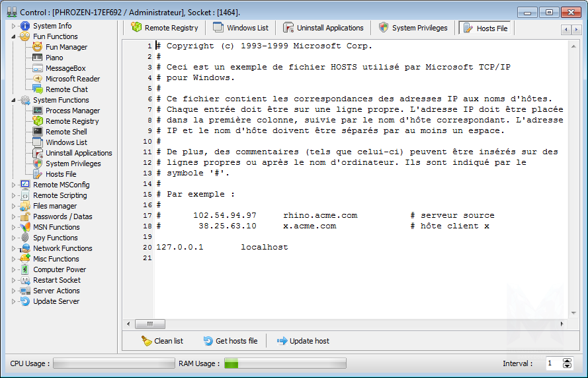The height and width of the screenshot is (378, 588).
Task: Expand the Remote MSConfig node
Action: coord(13,185)
